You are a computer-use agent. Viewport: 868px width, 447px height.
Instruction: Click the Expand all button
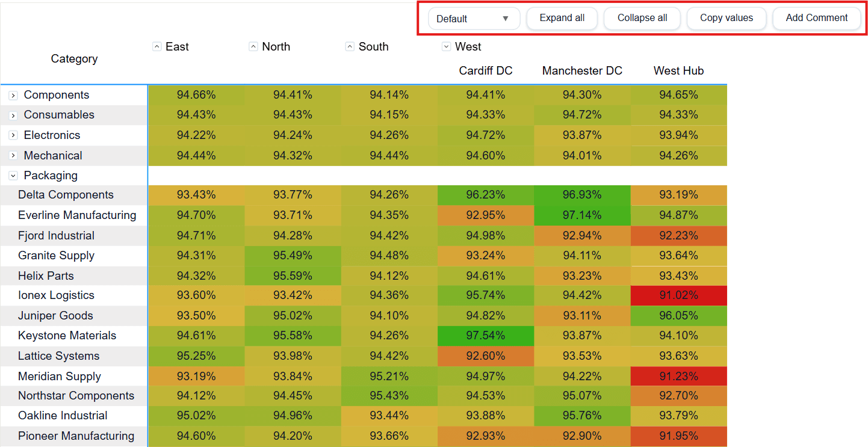[562, 18]
